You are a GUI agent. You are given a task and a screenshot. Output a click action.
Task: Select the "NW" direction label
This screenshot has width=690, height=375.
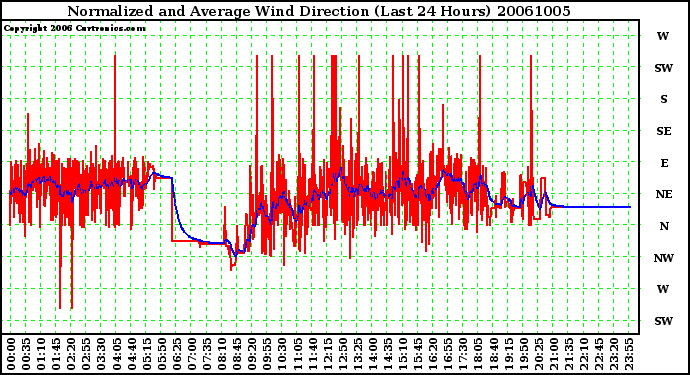664,258
